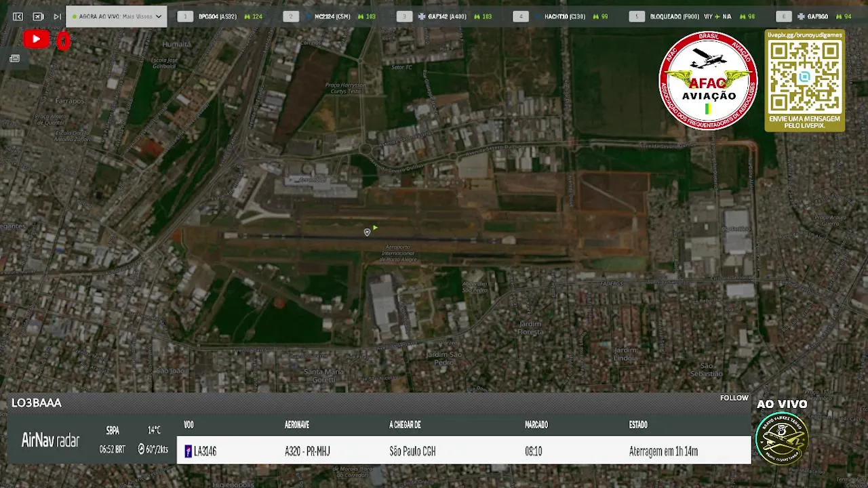Click the binoculars icon next to MC2124 count

(360, 16)
